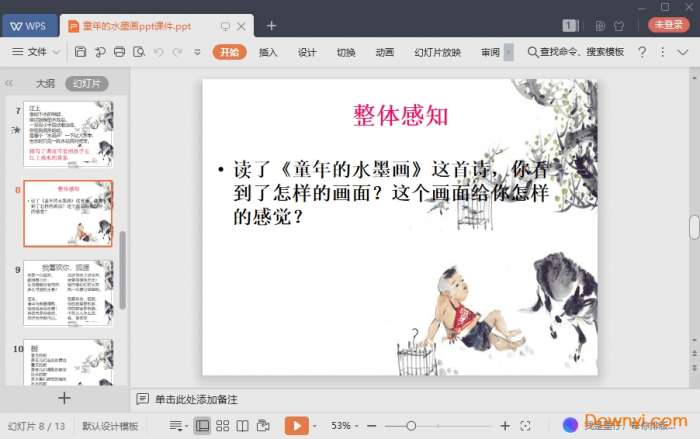
Task: Switch to the 设计 ribbon tab
Action: click(x=307, y=52)
